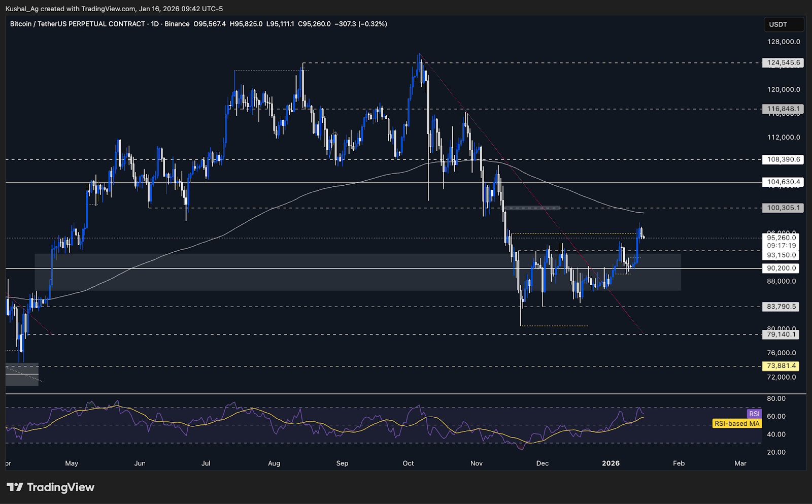
Task: Select the 104,630.4 solid line label
Action: click(783, 182)
